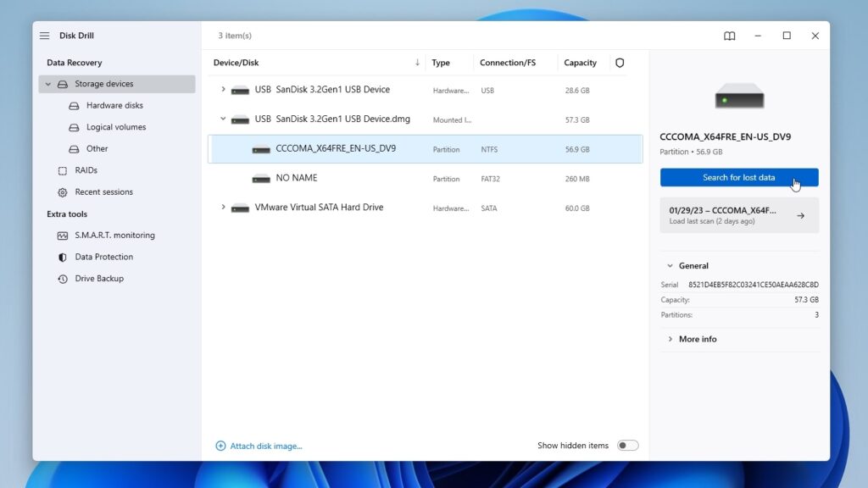The height and width of the screenshot is (488, 868).
Task: Click Search for lost data
Action: click(738, 177)
